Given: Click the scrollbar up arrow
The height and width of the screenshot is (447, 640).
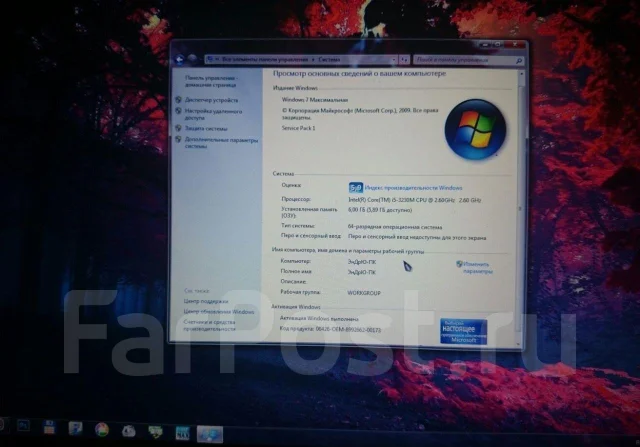Looking at the screenshot, I should pyautogui.click(x=521, y=75).
